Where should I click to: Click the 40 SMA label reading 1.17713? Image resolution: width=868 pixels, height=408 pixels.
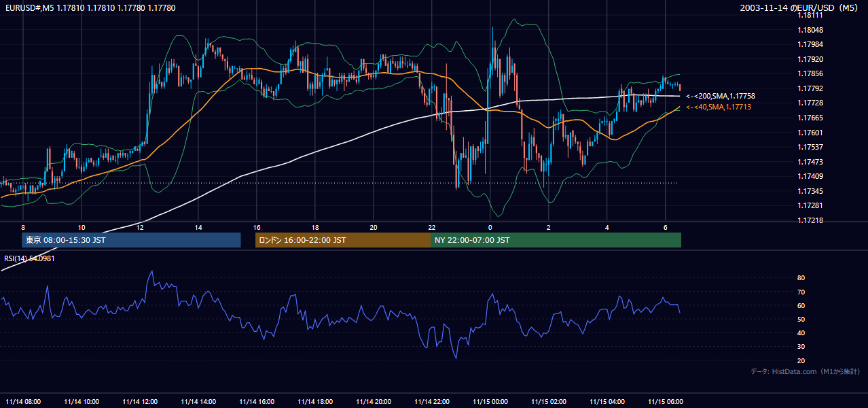point(719,107)
